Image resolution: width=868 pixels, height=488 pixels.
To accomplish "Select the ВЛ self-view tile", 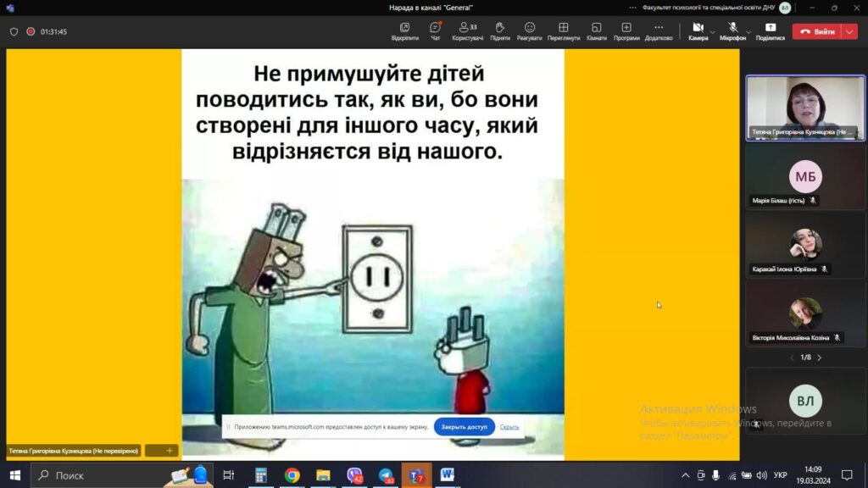I will tap(805, 401).
